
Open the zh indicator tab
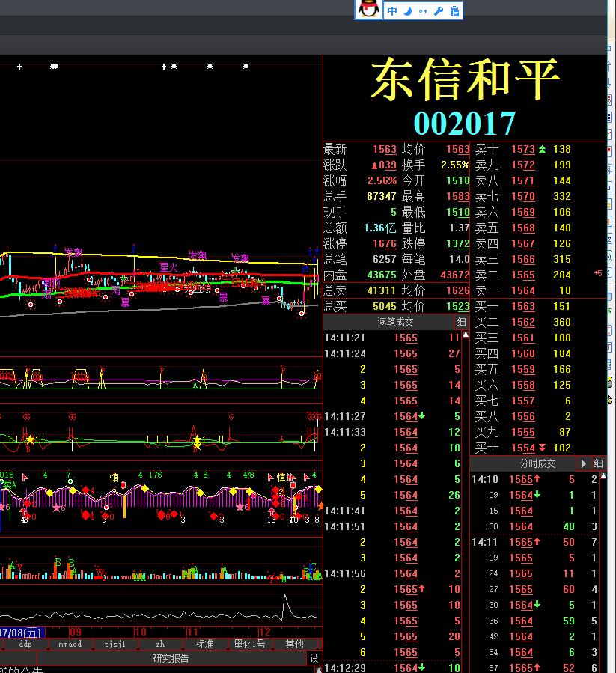(160, 644)
